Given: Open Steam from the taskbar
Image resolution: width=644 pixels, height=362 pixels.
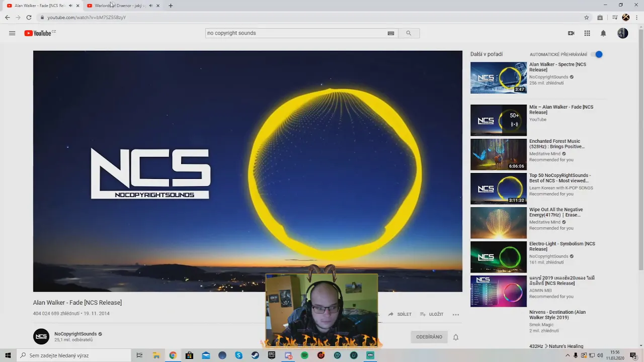Looking at the screenshot, I should point(255,355).
